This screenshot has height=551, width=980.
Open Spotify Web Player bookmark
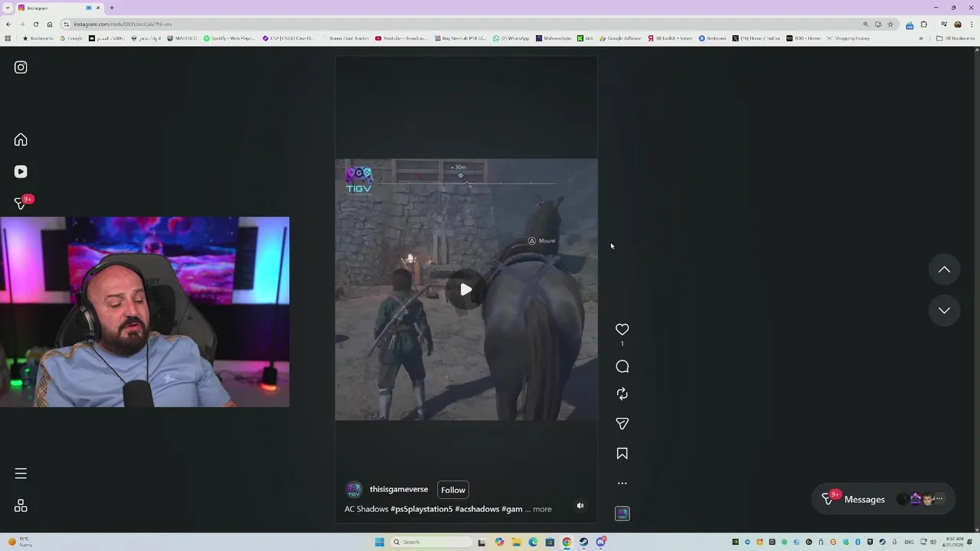[229, 38]
